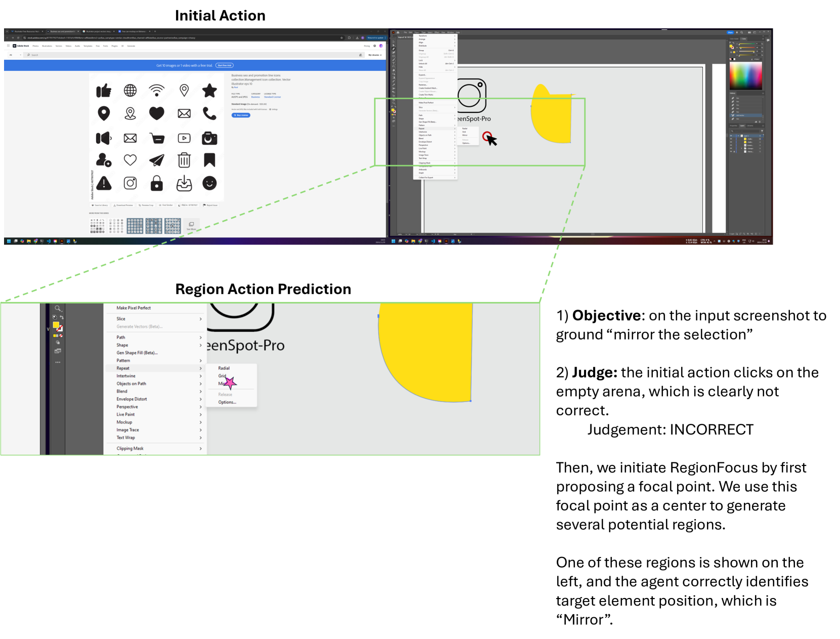Image resolution: width=840 pixels, height=639 pixels.
Task: Click the yellow fill swatch in enlarged toolbar
Action: [56, 325]
